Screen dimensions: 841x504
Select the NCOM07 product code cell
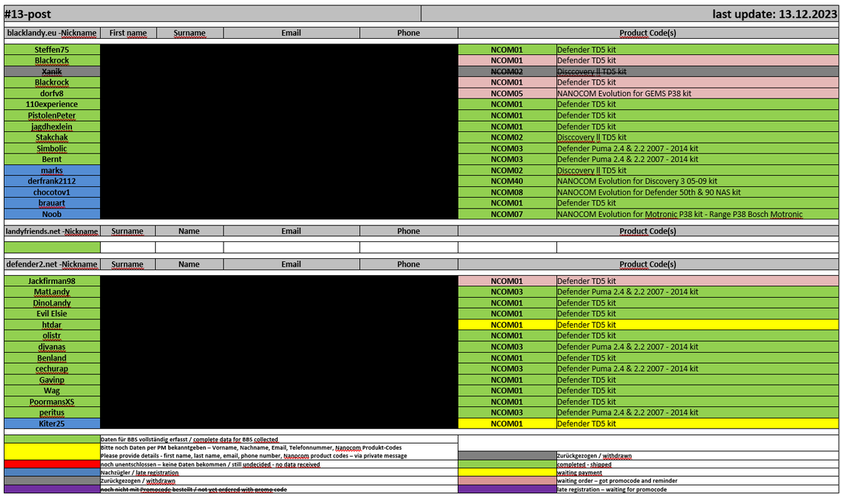507,214
